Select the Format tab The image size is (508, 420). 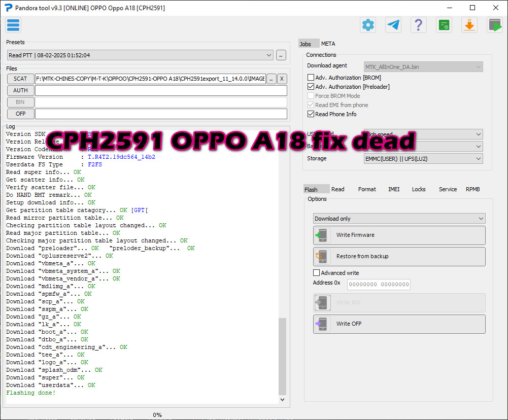pos(367,189)
